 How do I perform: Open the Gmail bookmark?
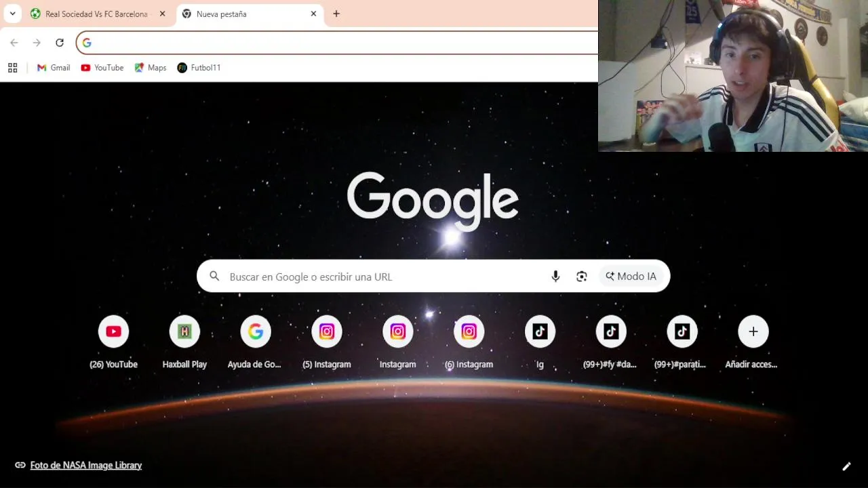click(x=54, y=68)
